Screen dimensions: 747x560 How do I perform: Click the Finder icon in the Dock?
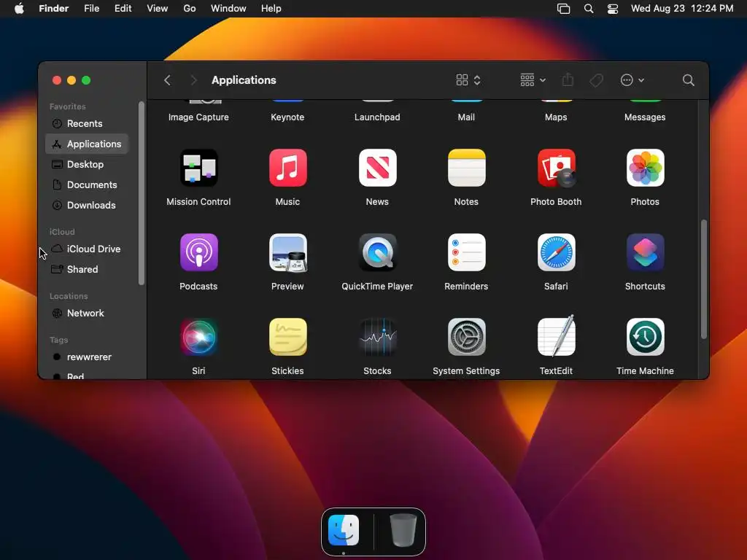tap(344, 531)
